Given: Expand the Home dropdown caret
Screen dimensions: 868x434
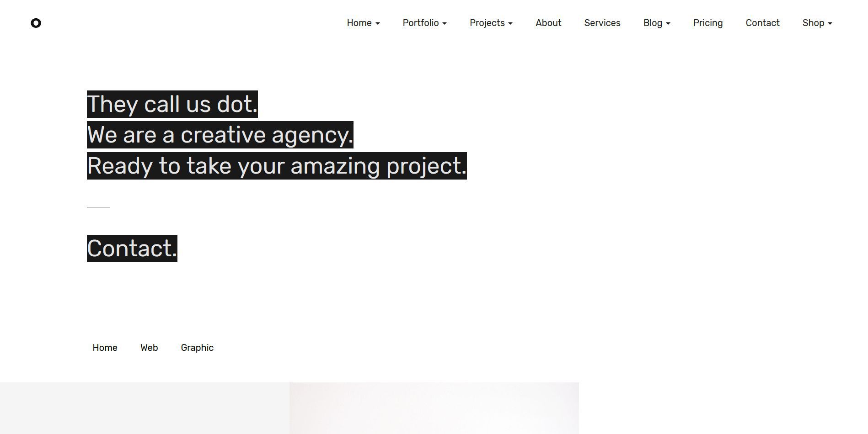Looking at the screenshot, I should coord(378,23).
